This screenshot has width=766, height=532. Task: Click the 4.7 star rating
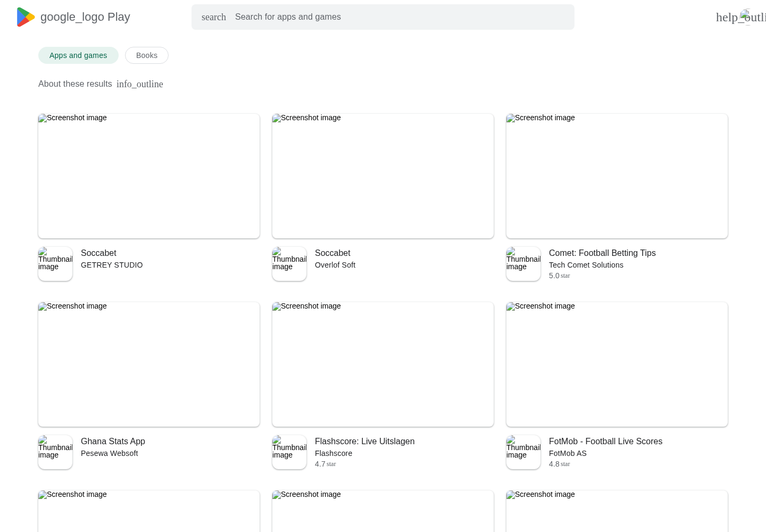325,464
